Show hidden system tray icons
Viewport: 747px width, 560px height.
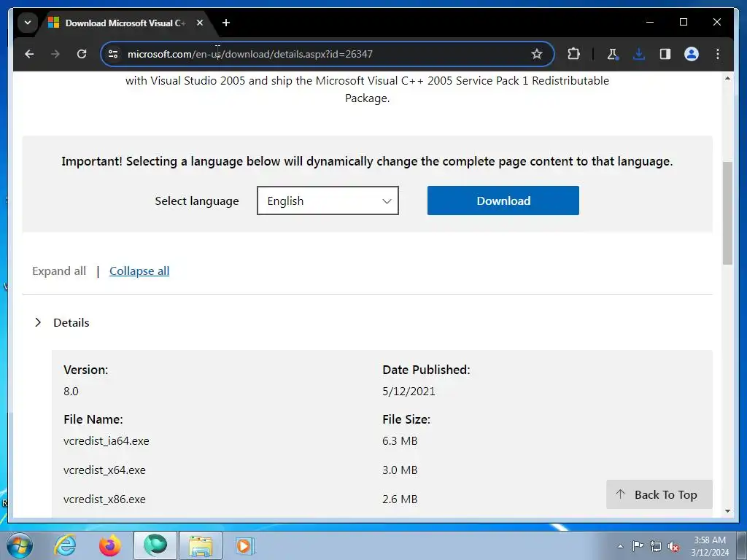tap(620, 546)
